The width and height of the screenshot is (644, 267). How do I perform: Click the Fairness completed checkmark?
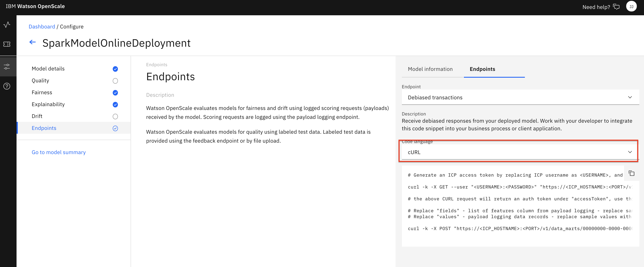(115, 93)
